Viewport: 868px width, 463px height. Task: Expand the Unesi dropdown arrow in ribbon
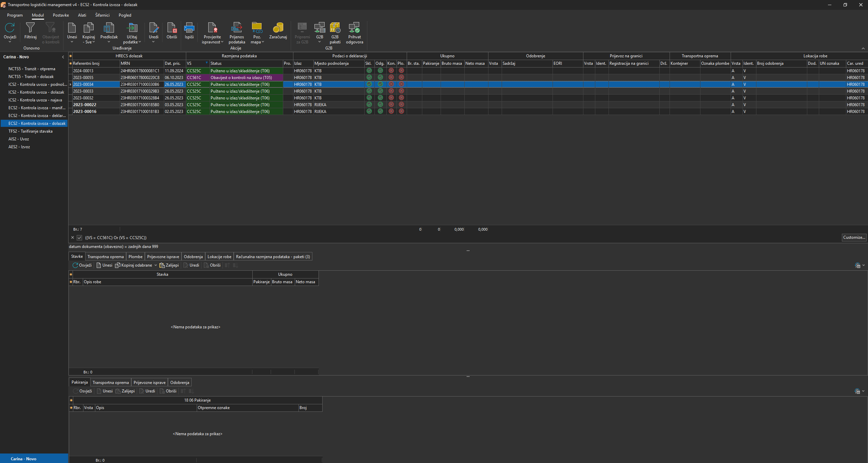pyautogui.click(x=72, y=42)
